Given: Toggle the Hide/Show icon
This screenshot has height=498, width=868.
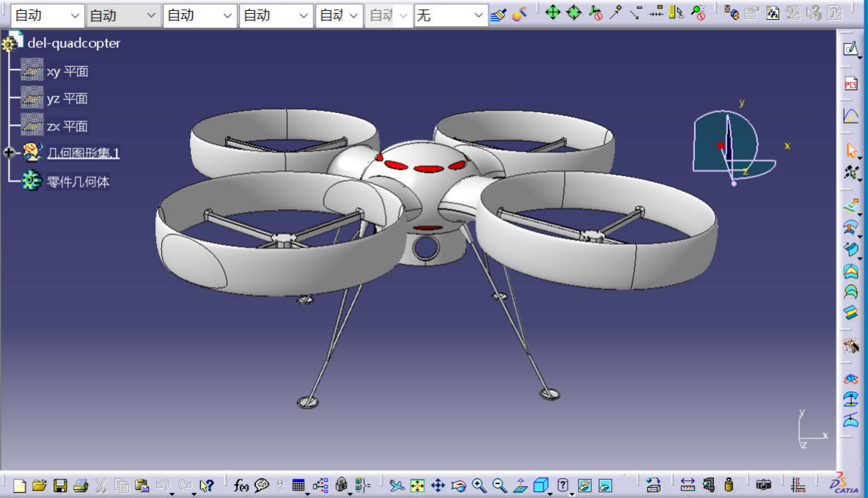Looking at the screenshot, I should coord(584,486).
